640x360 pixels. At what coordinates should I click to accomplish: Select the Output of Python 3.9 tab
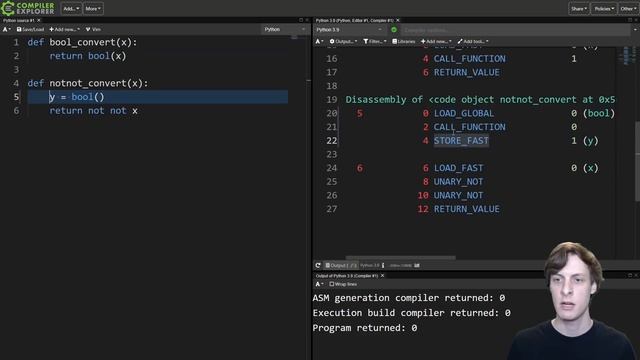[347, 276]
